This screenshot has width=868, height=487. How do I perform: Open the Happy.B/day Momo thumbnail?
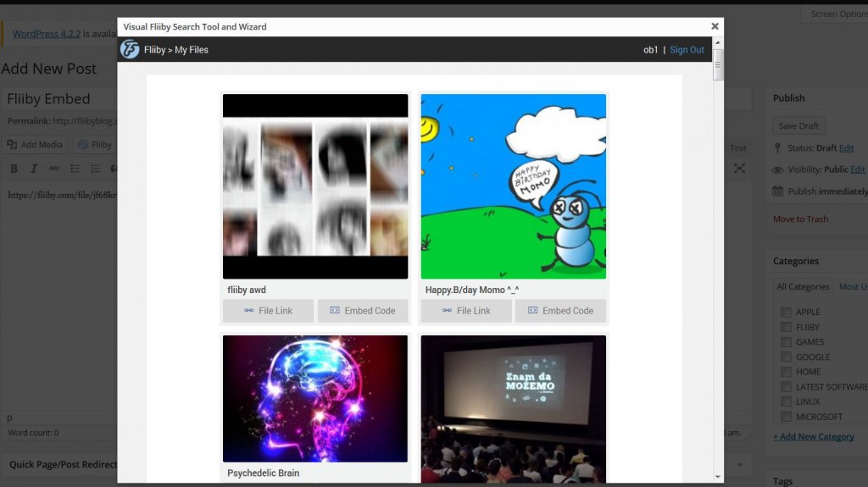coord(513,186)
